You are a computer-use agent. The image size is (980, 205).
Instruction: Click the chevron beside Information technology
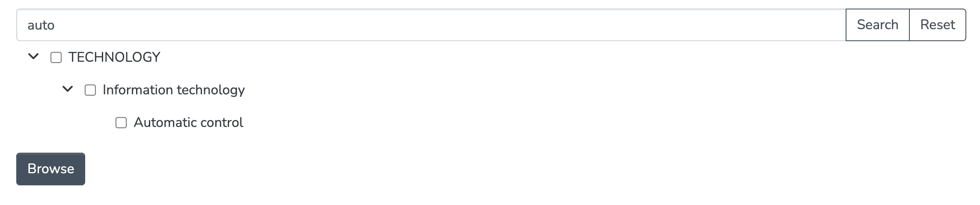tap(68, 89)
